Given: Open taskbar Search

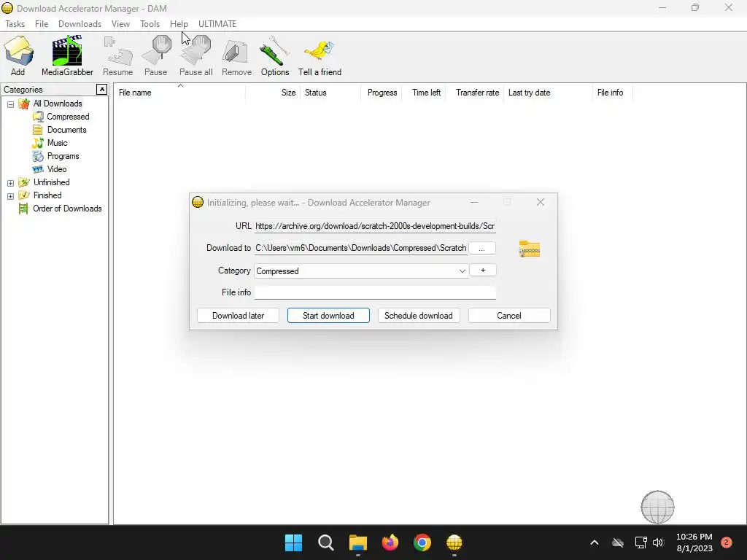Looking at the screenshot, I should [326, 542].
